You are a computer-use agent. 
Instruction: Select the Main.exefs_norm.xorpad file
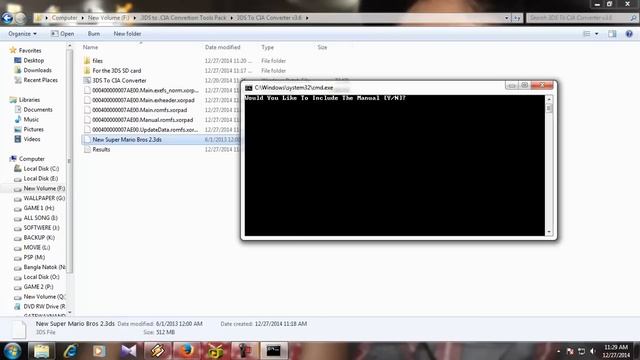tap(145, 90)
